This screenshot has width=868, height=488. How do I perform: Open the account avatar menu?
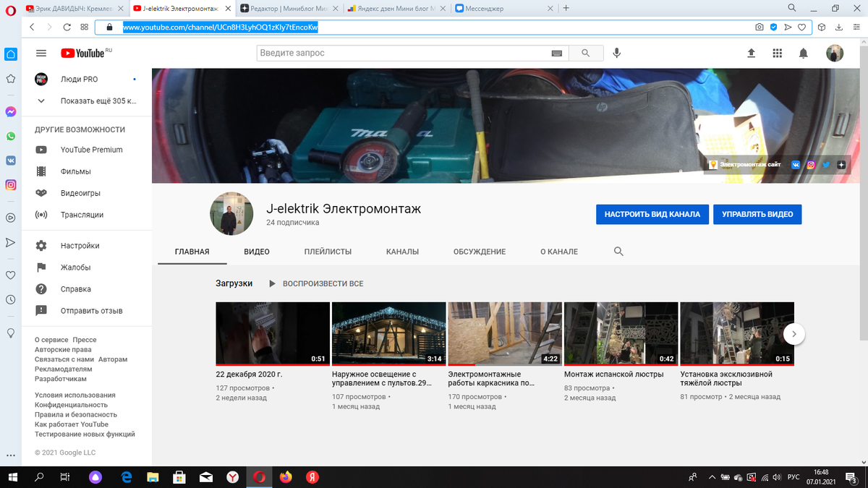pyautogui.click(x=835, y=53)
